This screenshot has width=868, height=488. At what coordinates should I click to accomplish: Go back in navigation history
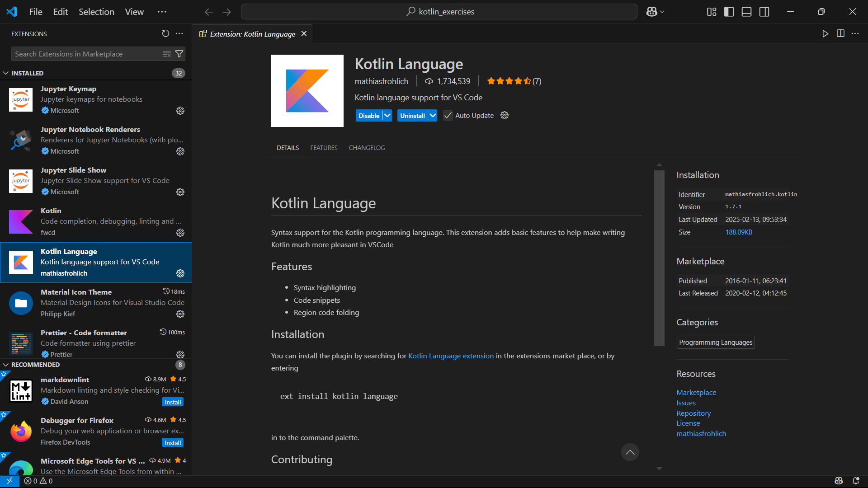pos(209,12)
